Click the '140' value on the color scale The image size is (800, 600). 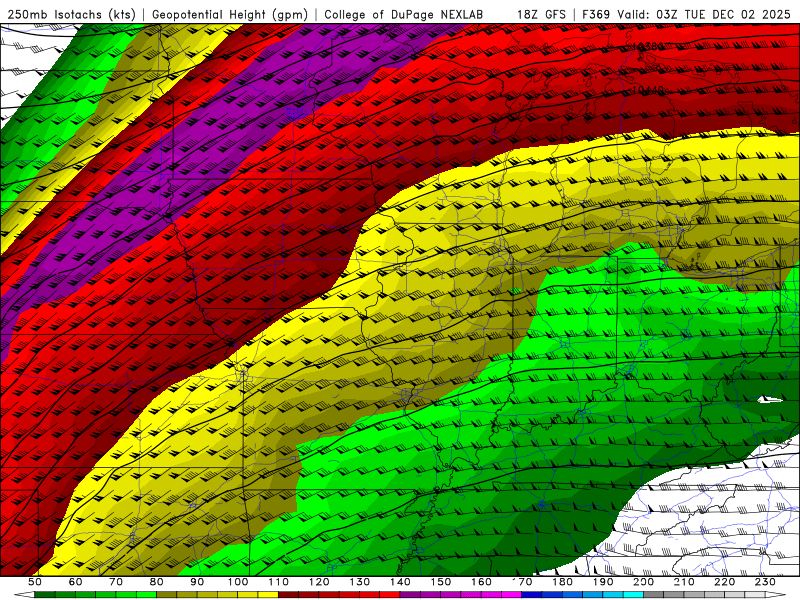(x=401, y=582)
